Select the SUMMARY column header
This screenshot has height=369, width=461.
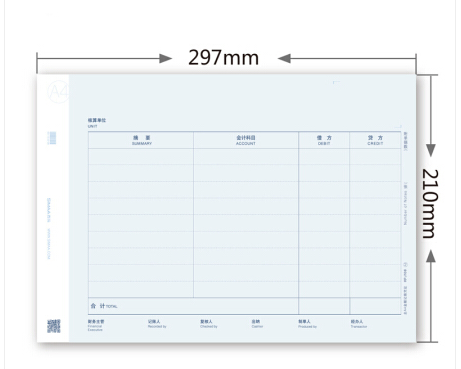pyautogui.click(x=142, y=140)
